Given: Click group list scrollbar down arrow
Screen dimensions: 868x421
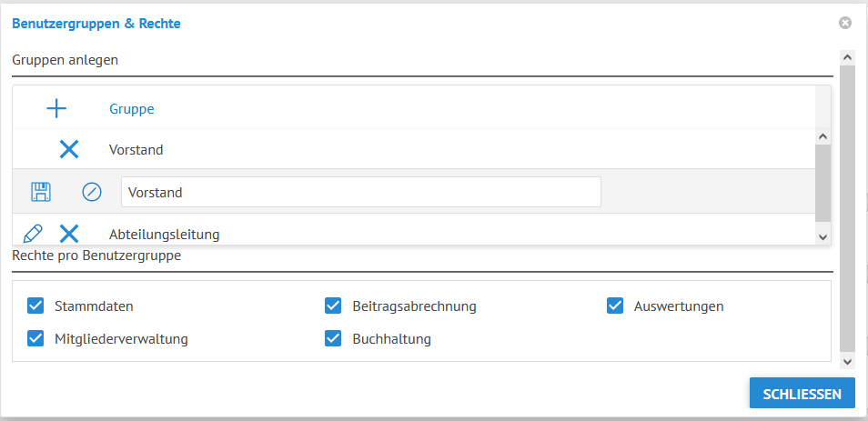Looking at the screenshot, I should 823,236.
